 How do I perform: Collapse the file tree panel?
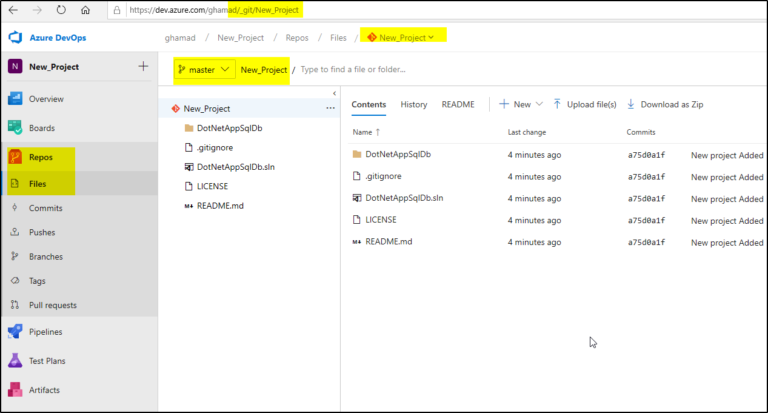(x=334, y=93)
